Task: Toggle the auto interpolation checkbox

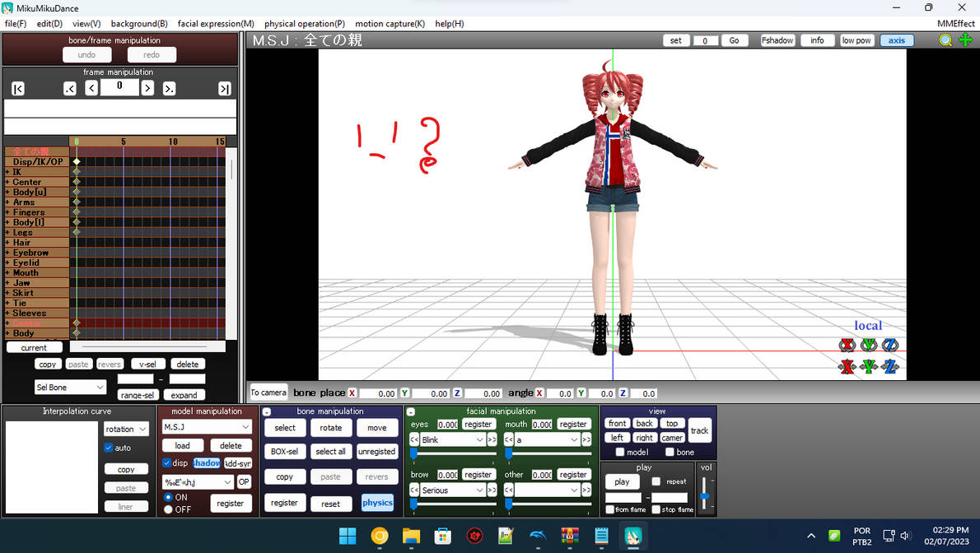Action: point(108,448)
